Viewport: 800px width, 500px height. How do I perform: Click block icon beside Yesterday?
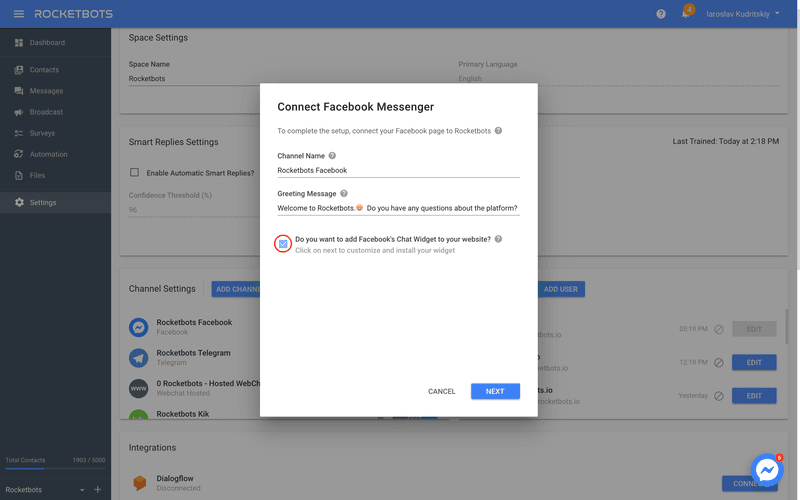tap(719, 396)
